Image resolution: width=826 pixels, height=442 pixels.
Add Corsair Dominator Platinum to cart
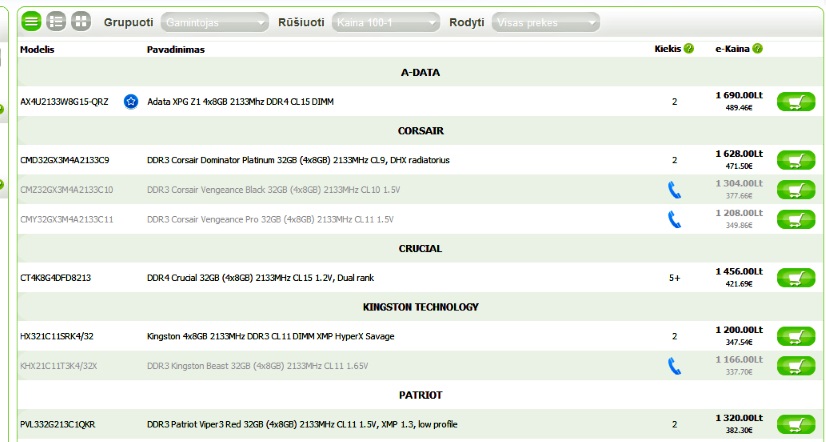(795, 160)
